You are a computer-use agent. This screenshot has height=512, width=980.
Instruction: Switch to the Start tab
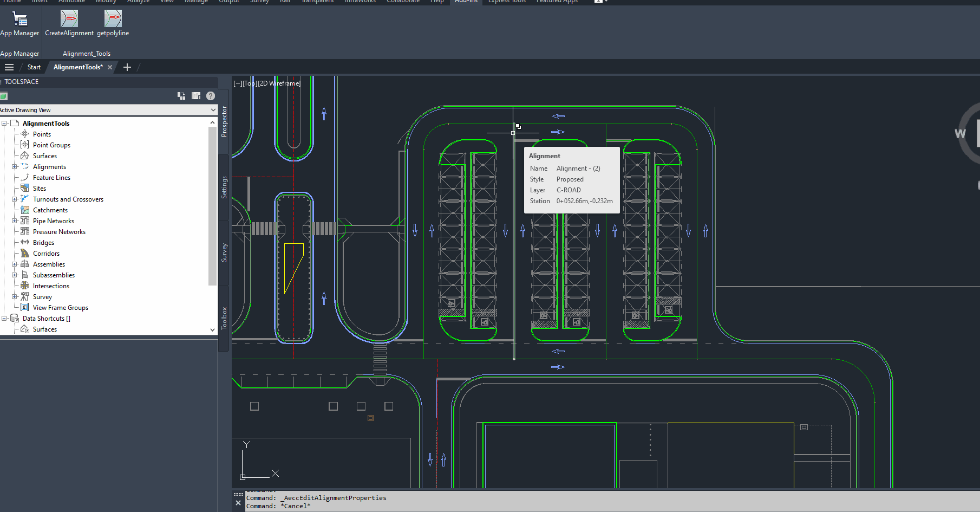34,67
